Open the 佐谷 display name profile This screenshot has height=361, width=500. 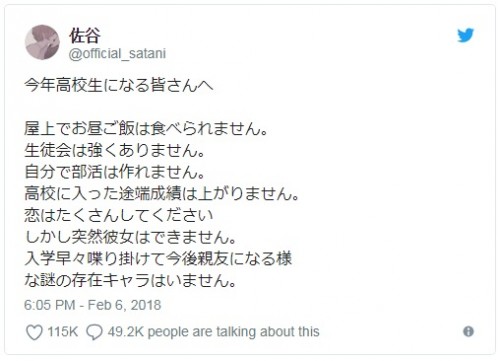tap(85, 36)
